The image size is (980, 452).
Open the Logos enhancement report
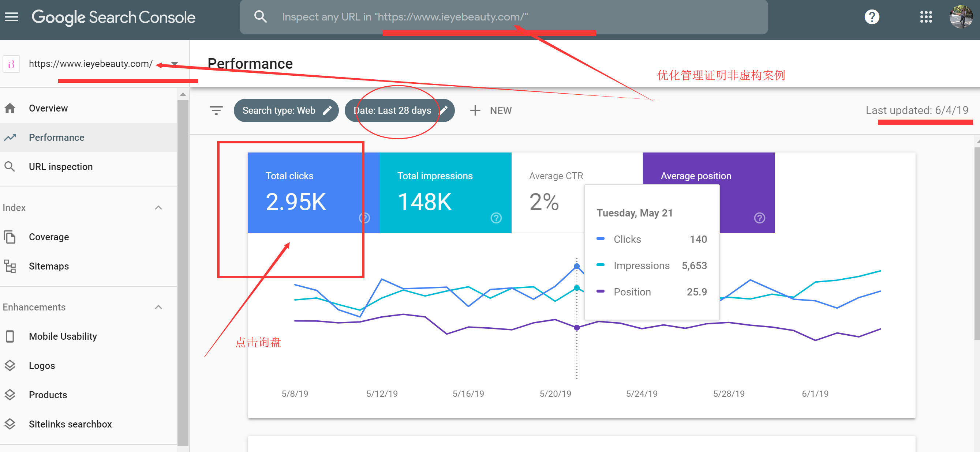pyautogui.click(x=88, y=366)
